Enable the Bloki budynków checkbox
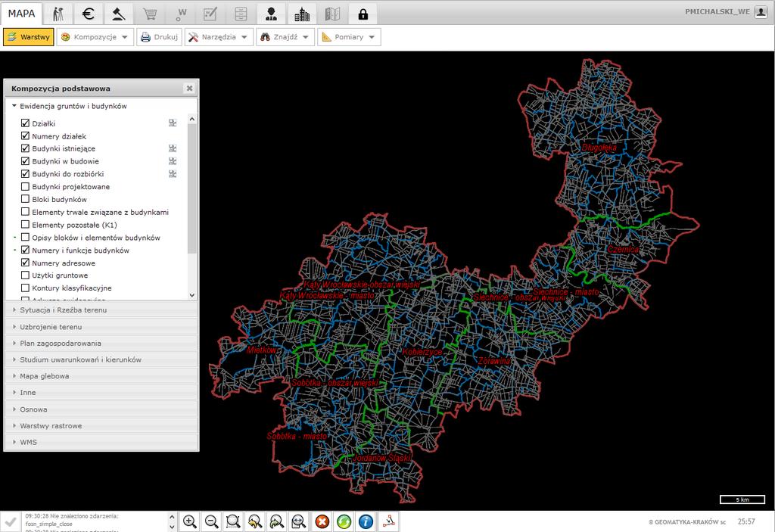Screen dimensions: 775x532 pyautogui.click(x=25, y=199)
